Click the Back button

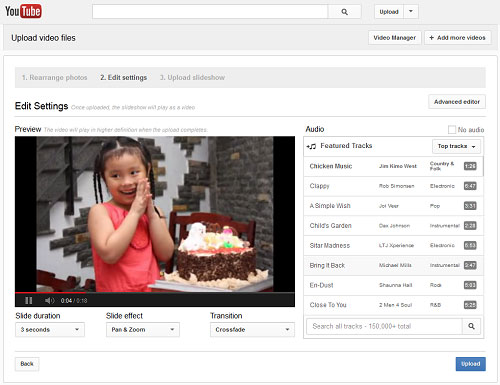(x=27, y=364)
